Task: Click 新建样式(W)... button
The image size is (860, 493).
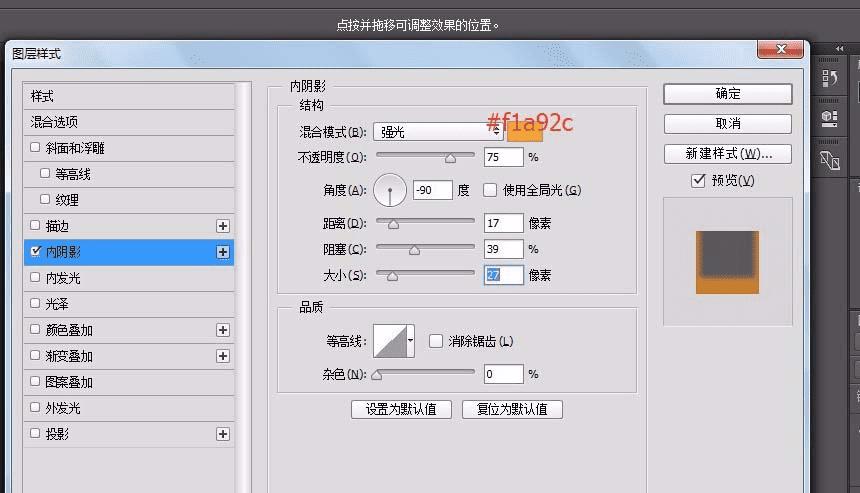Action: (x=728, y=154)
